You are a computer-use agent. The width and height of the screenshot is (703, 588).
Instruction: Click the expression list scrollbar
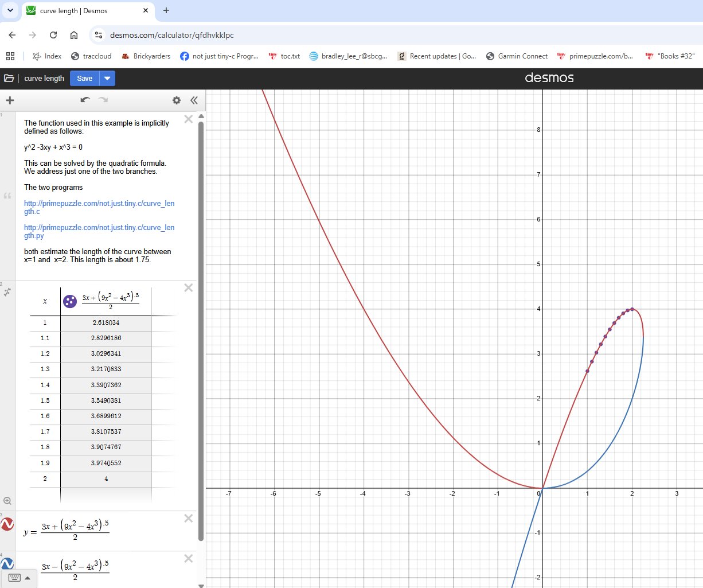[x=201, y=330]
